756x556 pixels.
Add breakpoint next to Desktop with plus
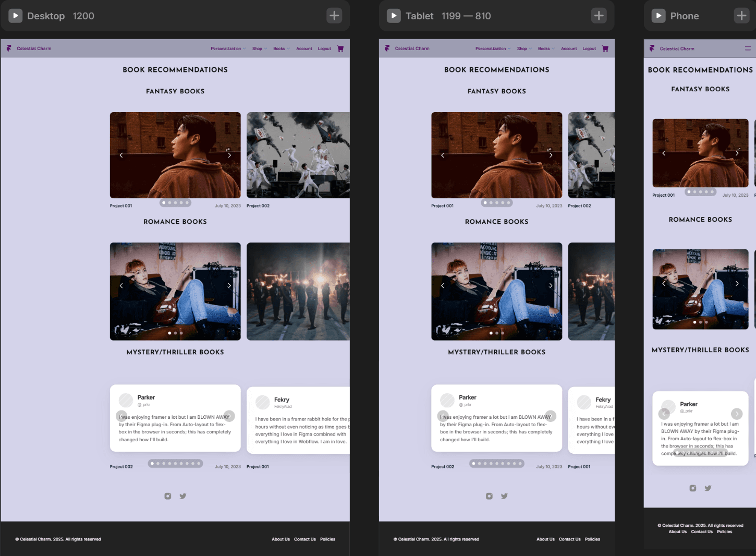tap(334, 16)
